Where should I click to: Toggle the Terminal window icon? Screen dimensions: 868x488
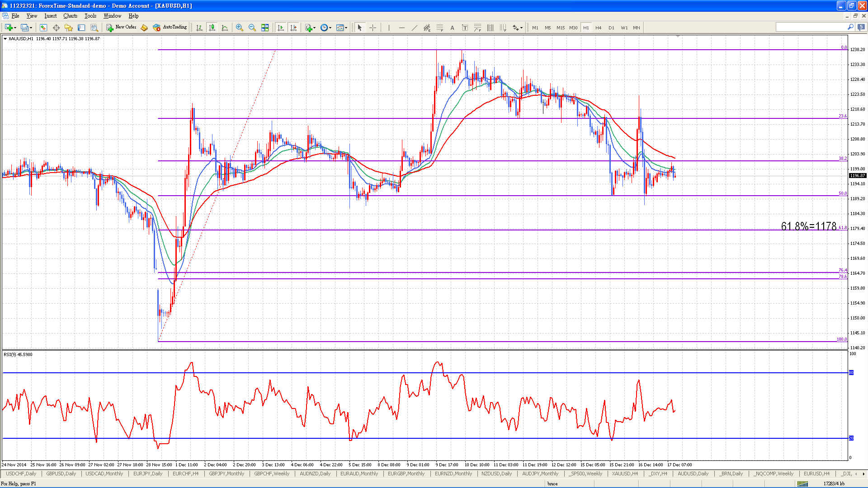81,28
